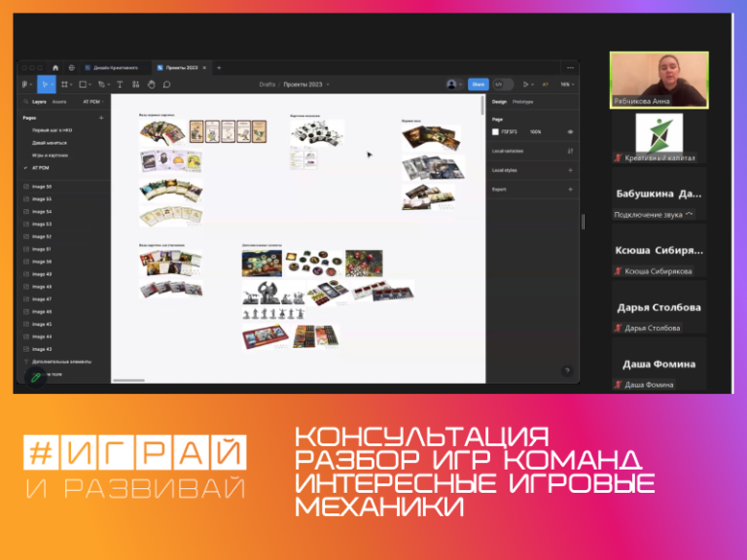Open the help question mark button

(567, 370)
